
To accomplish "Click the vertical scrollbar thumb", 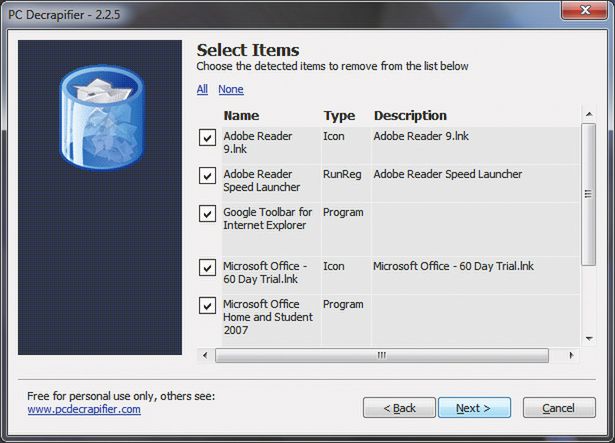I will click(589, 194).
